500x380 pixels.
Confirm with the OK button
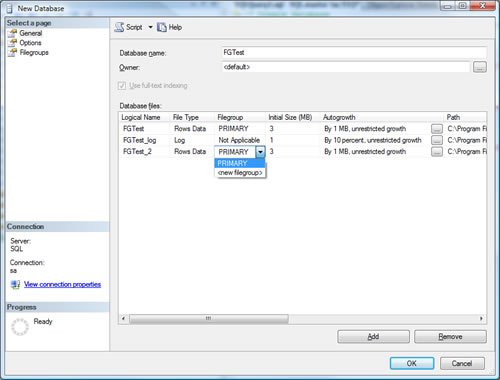412,363
